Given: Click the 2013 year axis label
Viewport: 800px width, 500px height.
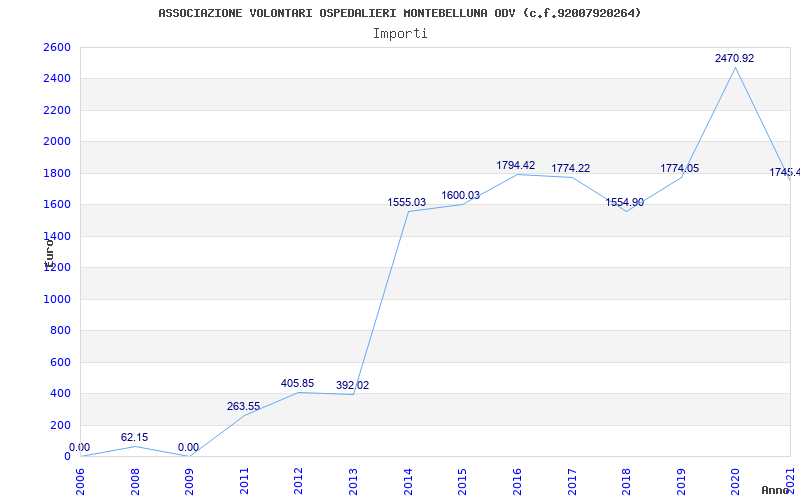Looking at the screenshot, I should click(x=353, y=482).
